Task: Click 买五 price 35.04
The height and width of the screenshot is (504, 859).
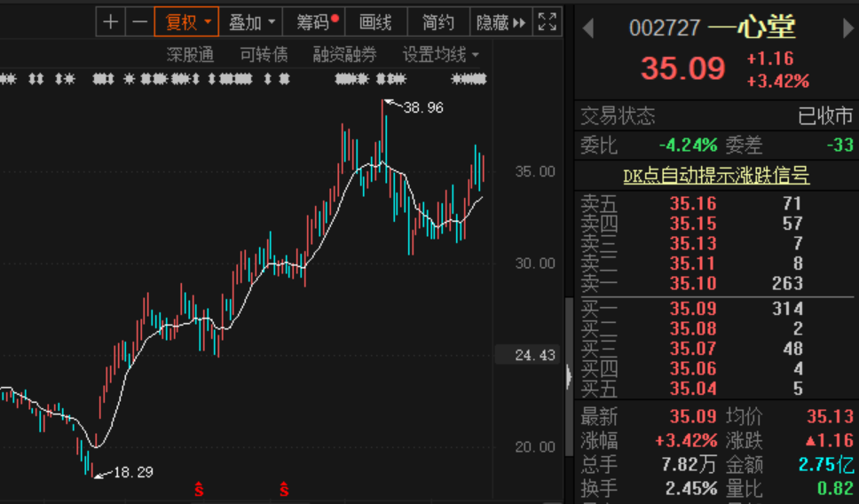Action: point(693,388)
